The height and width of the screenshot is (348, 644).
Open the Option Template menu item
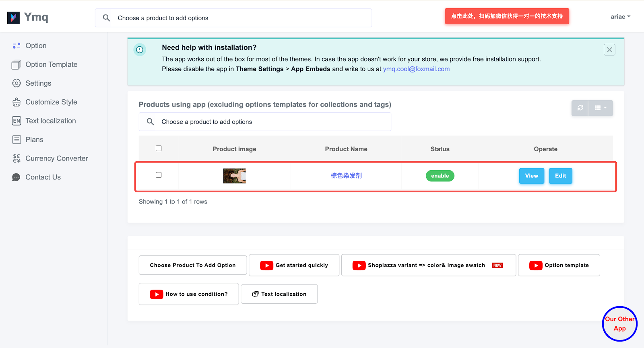[51, 65]
